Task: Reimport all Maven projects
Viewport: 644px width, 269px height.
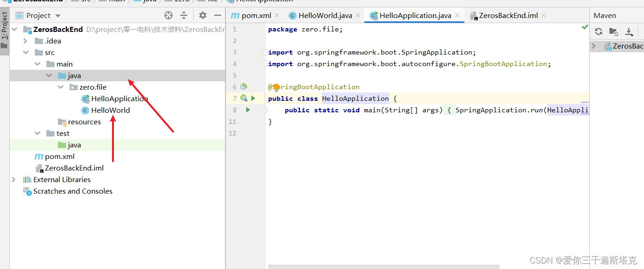Action: click(x=599, y=31)
